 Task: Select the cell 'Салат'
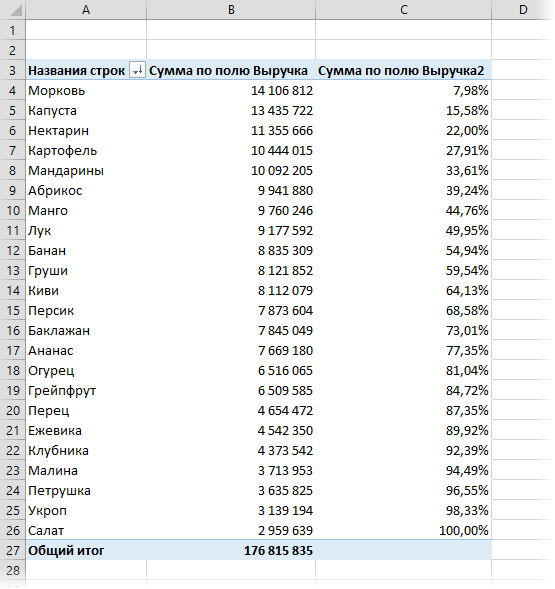click(x=86, y=530)
